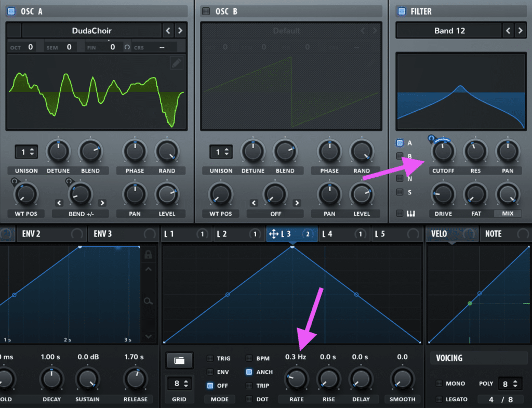This screenshot has width=532, height=408.
Task: Switch to the ENV 3 tab
Action: 103,234
